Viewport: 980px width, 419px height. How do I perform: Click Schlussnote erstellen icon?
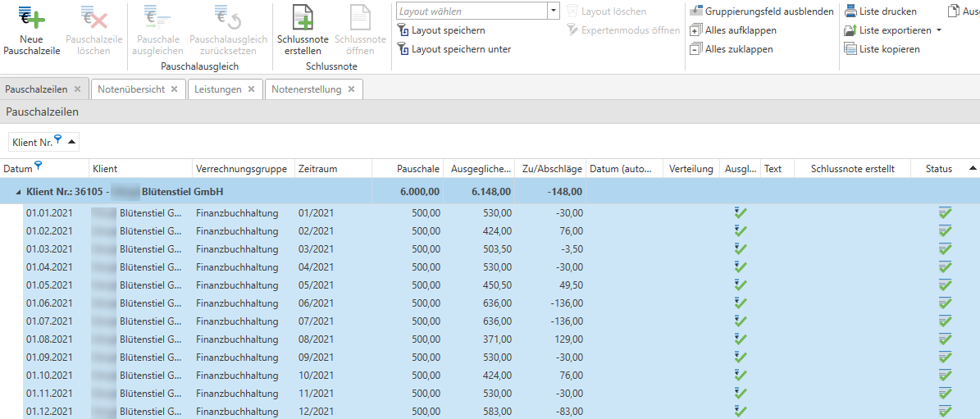(303, 17)
